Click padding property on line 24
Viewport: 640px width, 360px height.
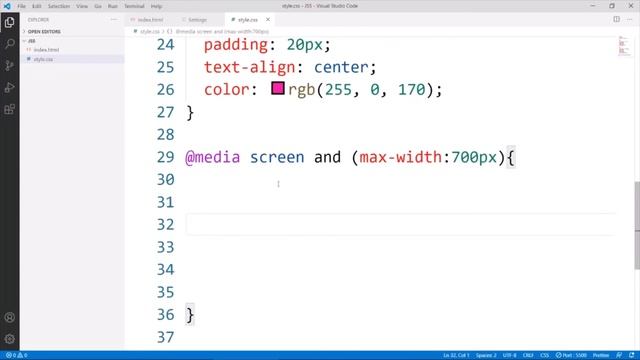(x=236, y=44)
